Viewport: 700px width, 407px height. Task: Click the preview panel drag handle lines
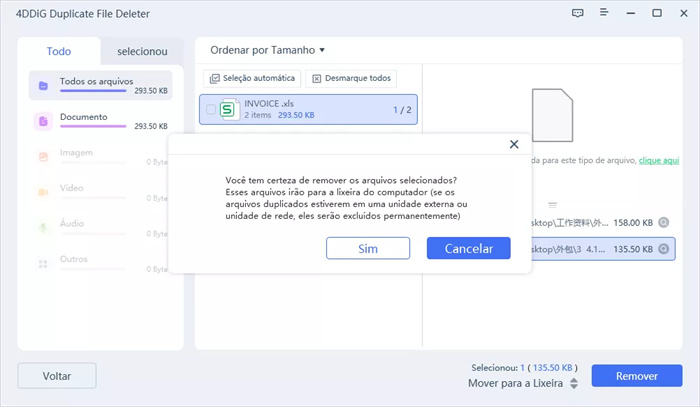click(x=552, y=205)
